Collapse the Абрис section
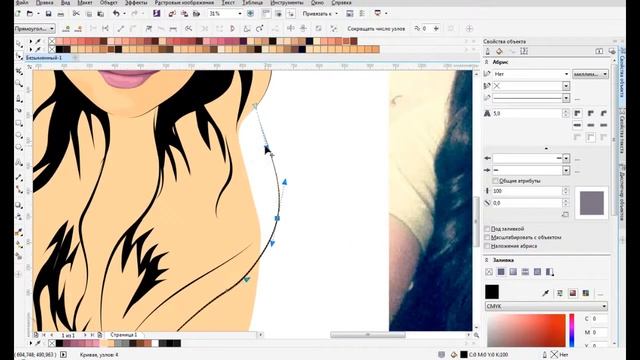The width and height of the screenshot is (640, 360). pos(487,62)
